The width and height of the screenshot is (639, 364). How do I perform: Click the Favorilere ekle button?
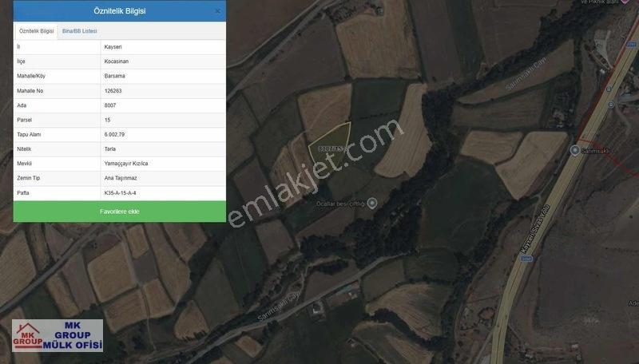pos(119,212)
